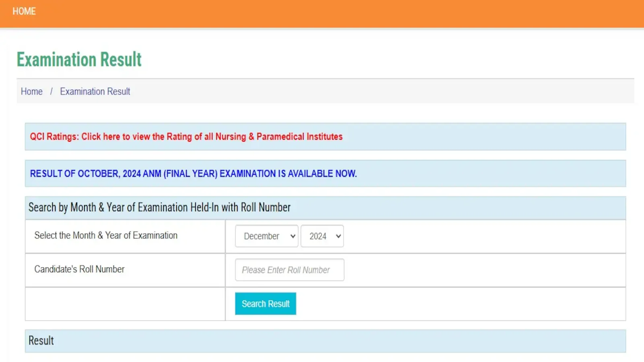Click the Search by Month & Year panel header
This screenshot has width=644, height=362.
(x=159, y=208)
